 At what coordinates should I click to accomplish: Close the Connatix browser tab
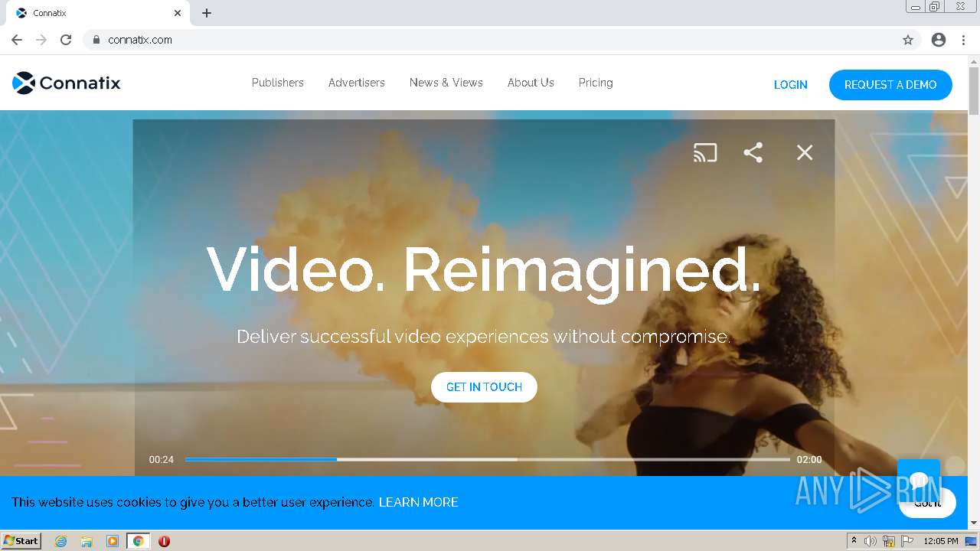coord(178,13)
